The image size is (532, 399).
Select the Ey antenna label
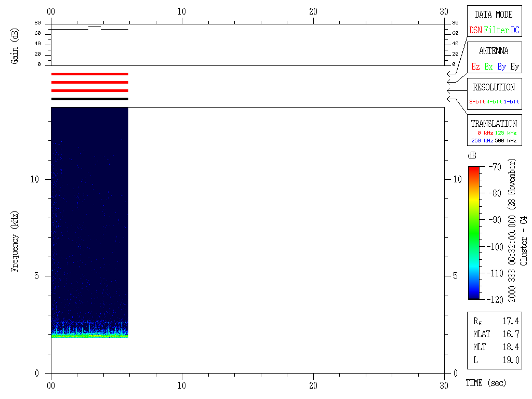515,67
